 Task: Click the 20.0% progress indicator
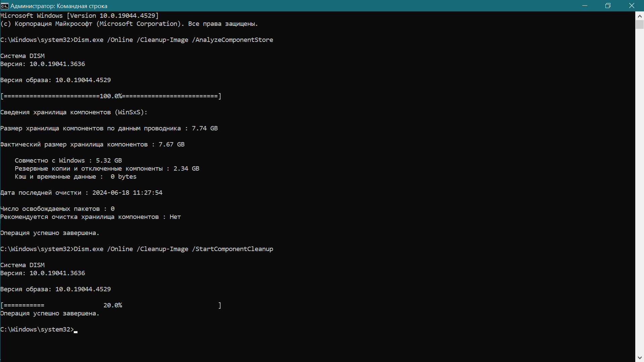pyautogui.click(x=113, y=305)
